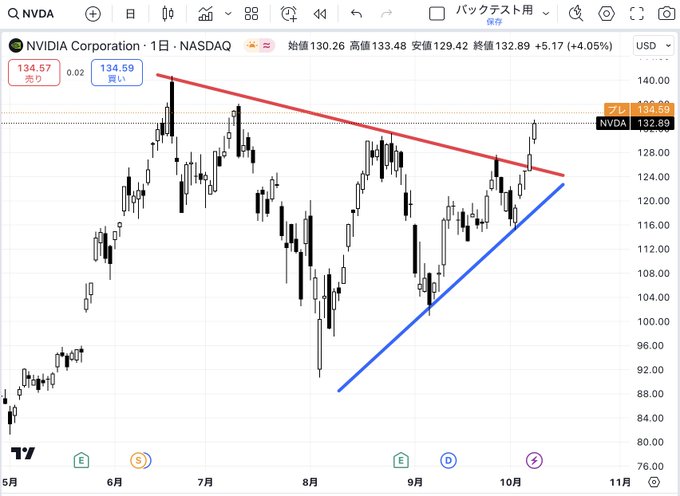
Task: Undo the last chart action
Action: coord(356,14)
